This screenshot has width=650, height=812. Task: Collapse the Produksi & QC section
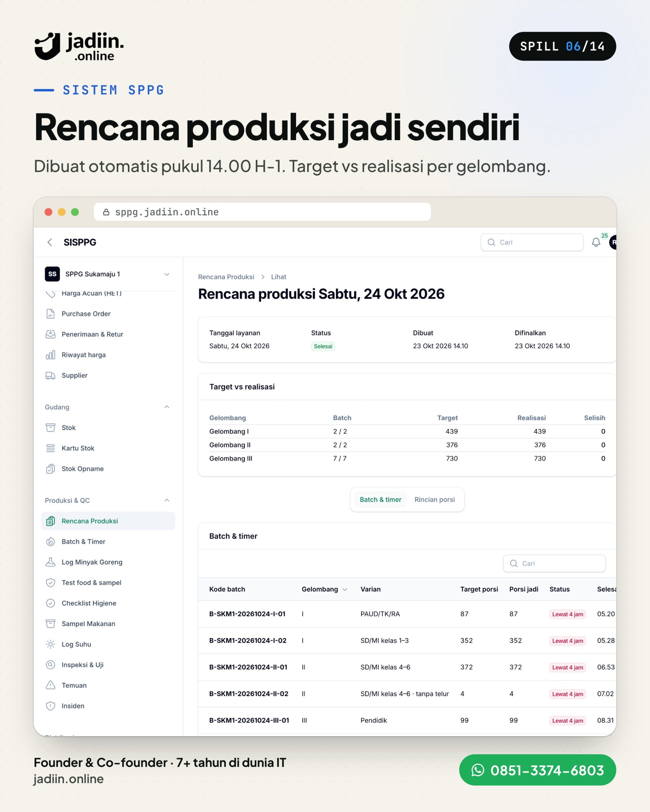167,500
